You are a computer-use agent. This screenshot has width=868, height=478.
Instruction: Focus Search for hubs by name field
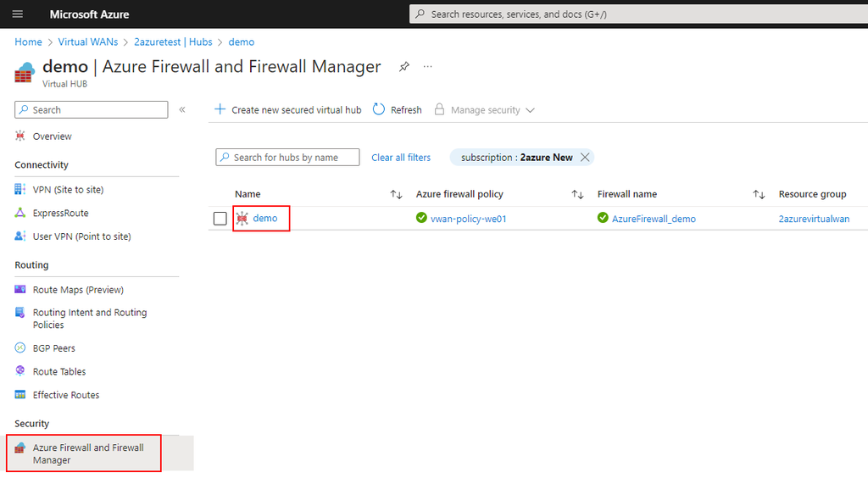coord(287,157)
